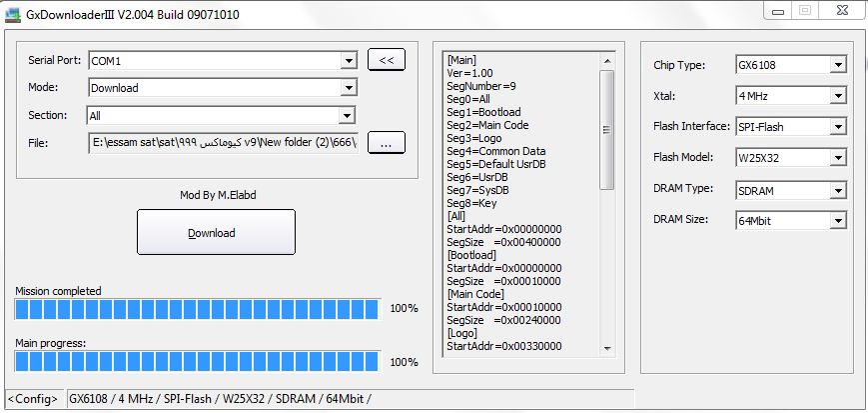This screenshot has width=868, height=413.
Task: Click the Mission completed status label
Action: pos(58,291)
